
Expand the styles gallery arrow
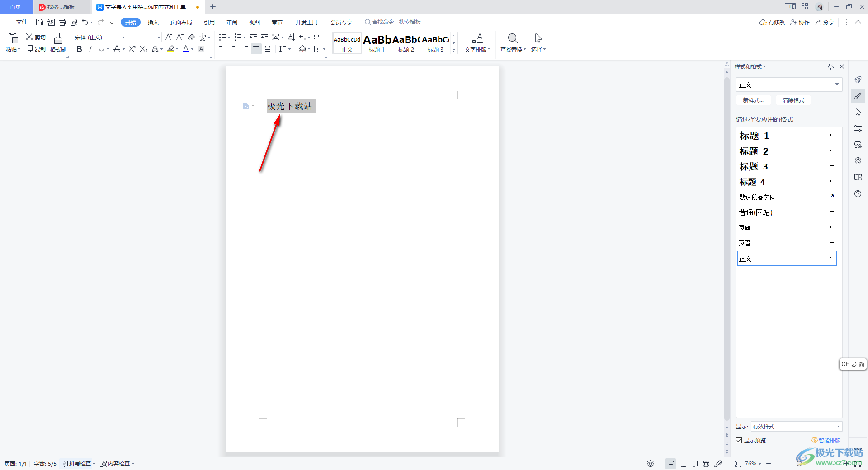click(454, 50)
